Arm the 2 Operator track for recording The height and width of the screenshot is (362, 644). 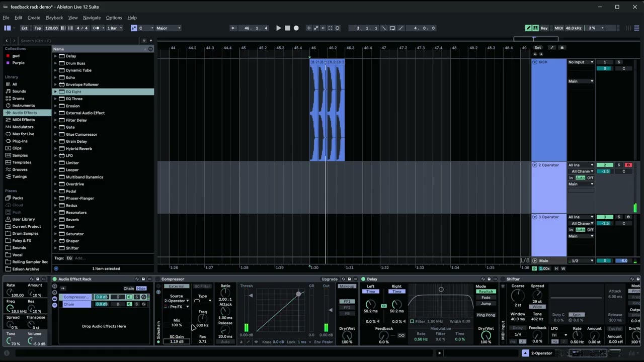point(628,165)
